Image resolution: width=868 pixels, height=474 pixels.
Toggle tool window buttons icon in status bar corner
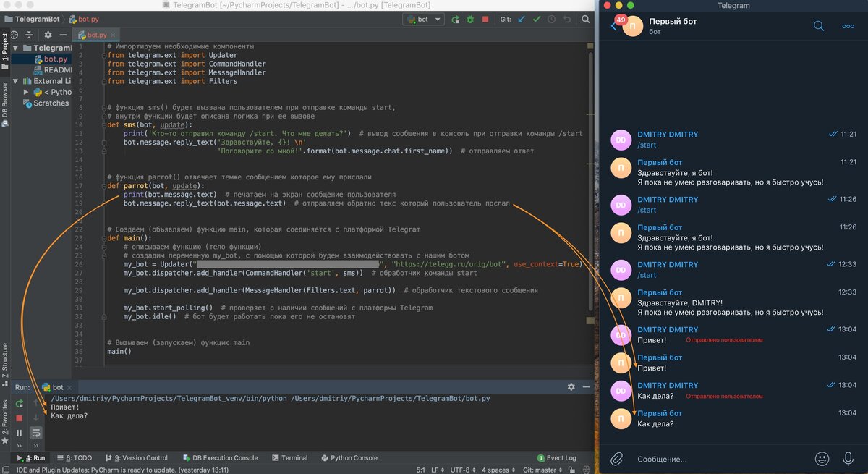click(x=4, y=470)
